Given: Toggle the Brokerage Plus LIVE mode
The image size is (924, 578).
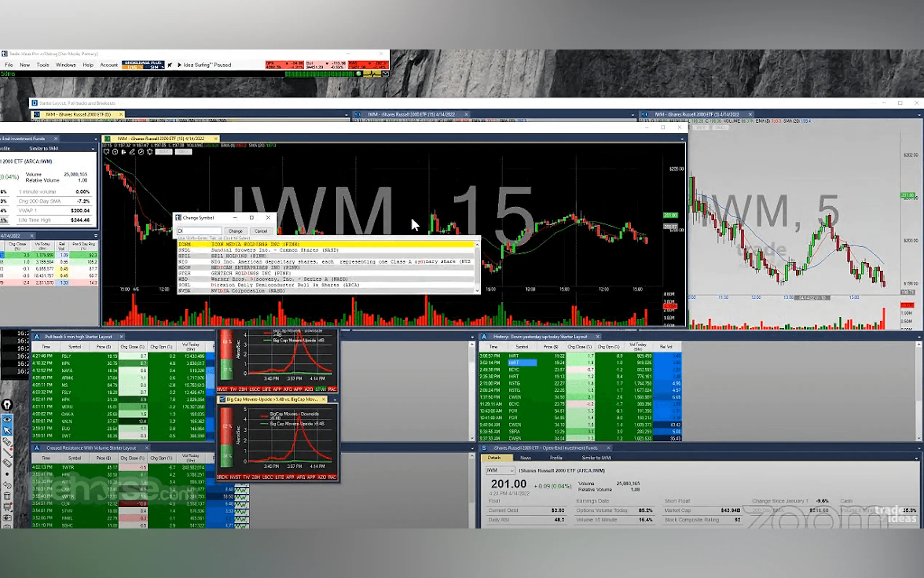Looking at the screenshot, I should point(132,67).
